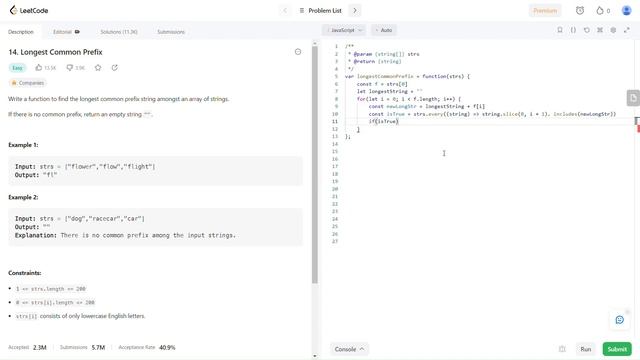The height and width of the screenshot is (360, 640).
Task: Click the share problem icon
Action: [115, 68]
